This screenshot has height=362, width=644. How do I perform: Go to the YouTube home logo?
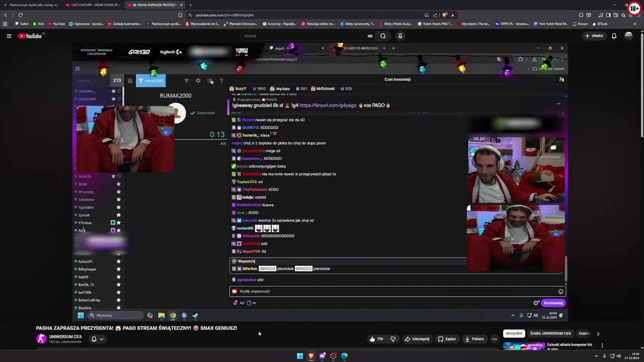[x=31, y=36]
